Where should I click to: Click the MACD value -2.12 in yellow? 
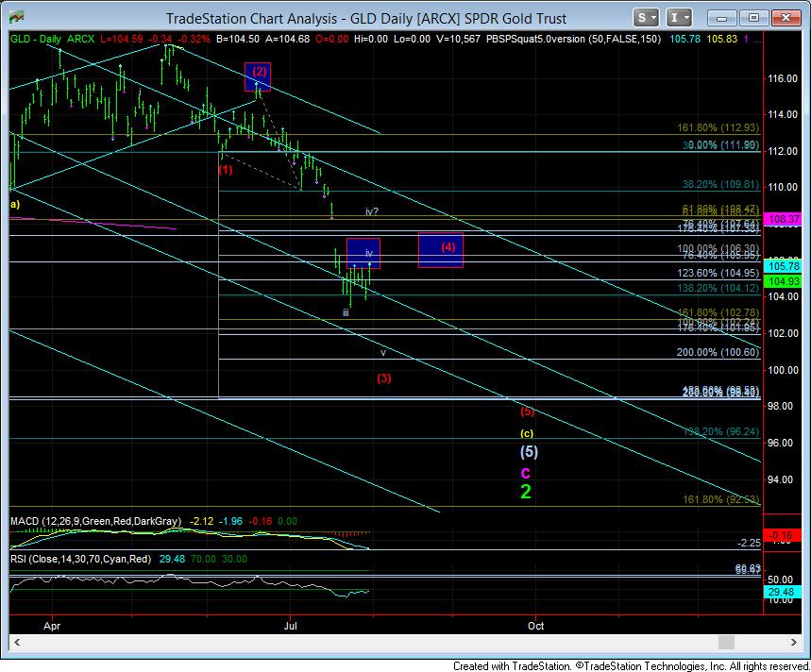201,521
